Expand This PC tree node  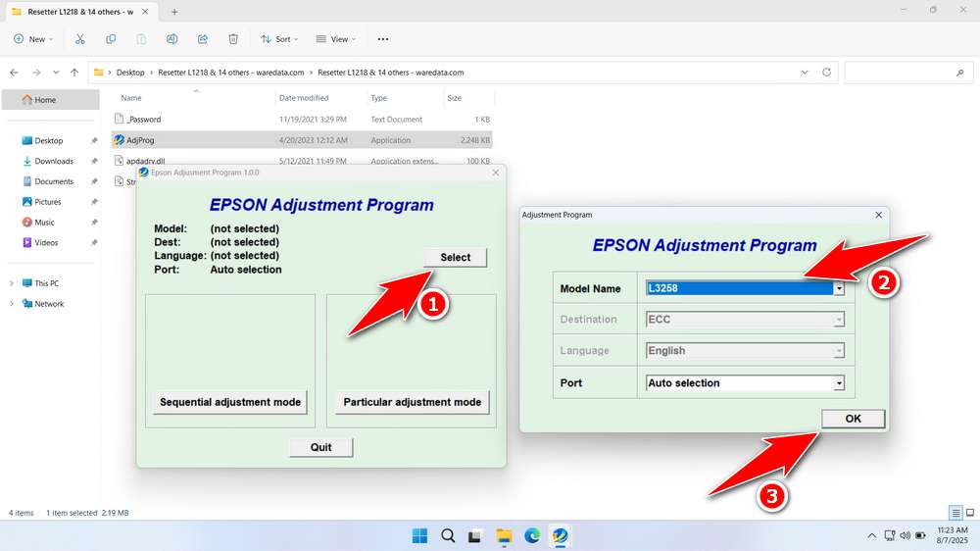11,283
